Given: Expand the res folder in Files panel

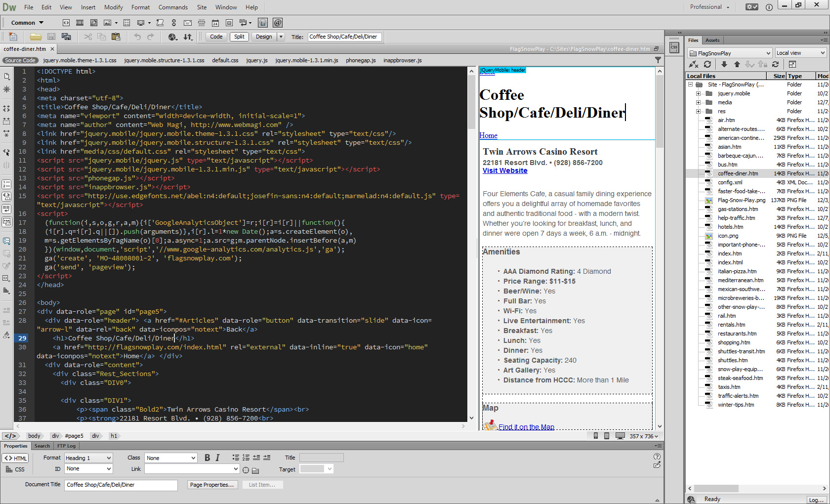Looking at the screenshot, I should pyautogui.click(x=699, y=111).
